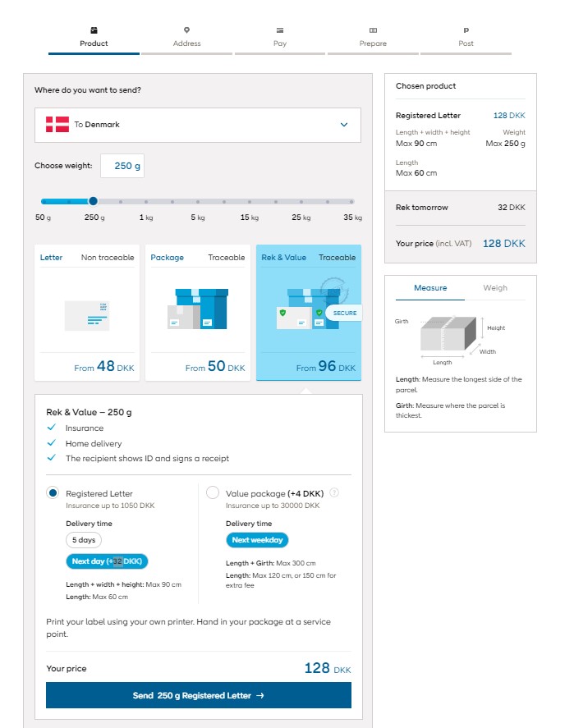574x728 pixels.
Task: Select the Package Traceable product card
Action: 198,312
